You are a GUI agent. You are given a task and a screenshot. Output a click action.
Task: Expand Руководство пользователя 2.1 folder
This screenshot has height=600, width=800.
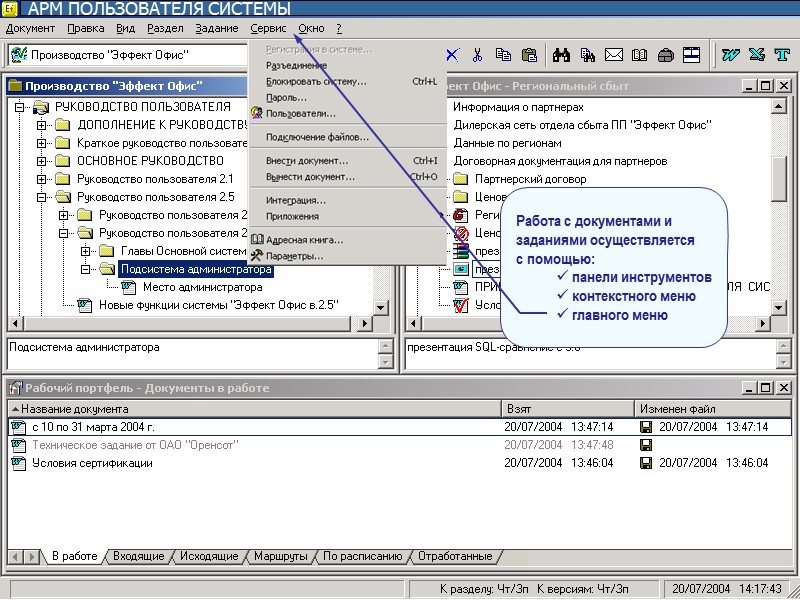click(41, 179)
